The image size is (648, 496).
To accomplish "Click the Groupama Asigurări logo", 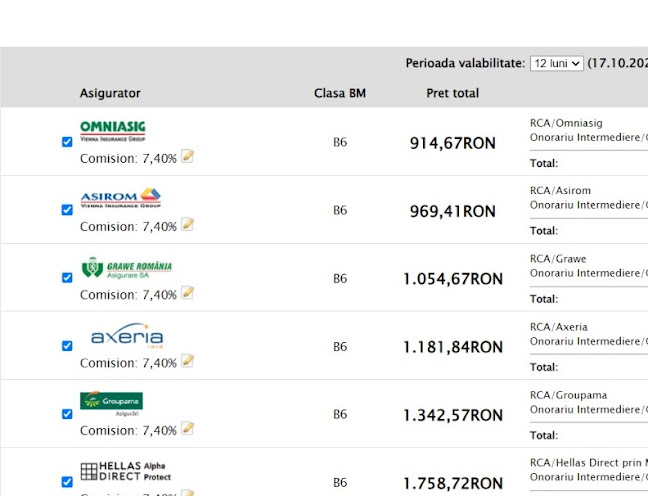I will pyautogui.click(x=111, y=403).
